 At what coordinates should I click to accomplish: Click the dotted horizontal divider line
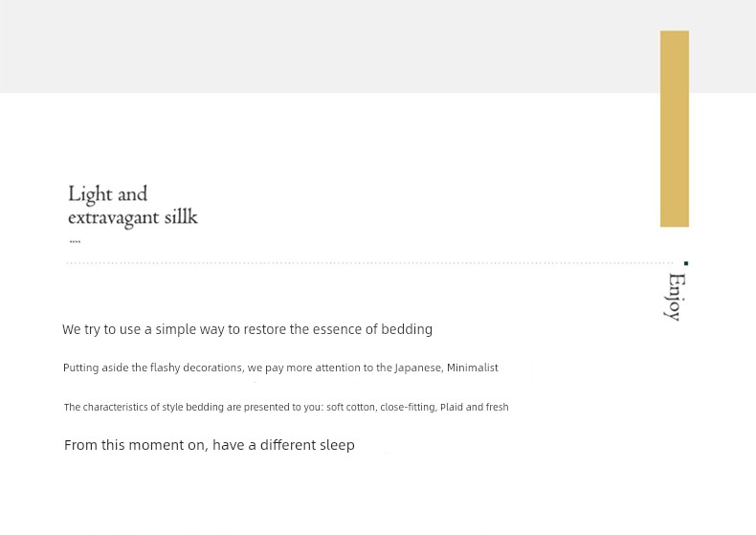point(369,263)
